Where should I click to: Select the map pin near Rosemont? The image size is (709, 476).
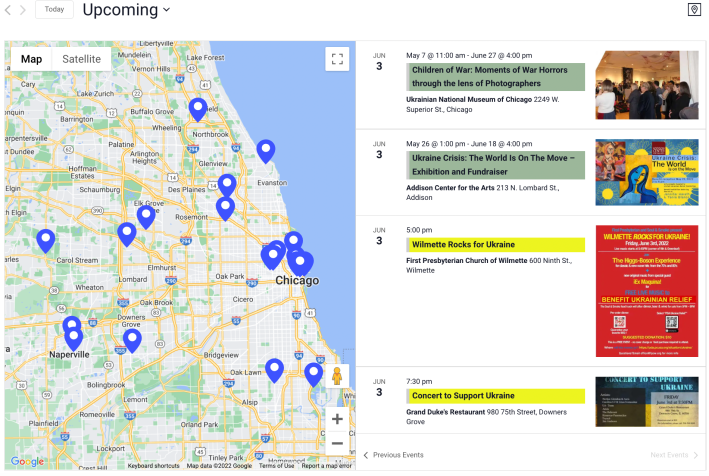click(225, 209)
